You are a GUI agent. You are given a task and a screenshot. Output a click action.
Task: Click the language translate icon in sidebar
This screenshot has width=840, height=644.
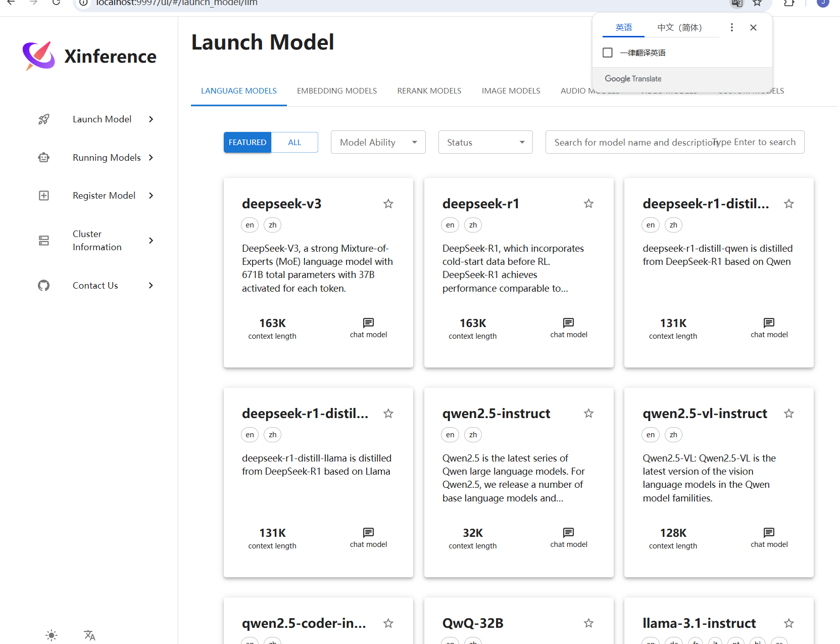click(89, 635)
